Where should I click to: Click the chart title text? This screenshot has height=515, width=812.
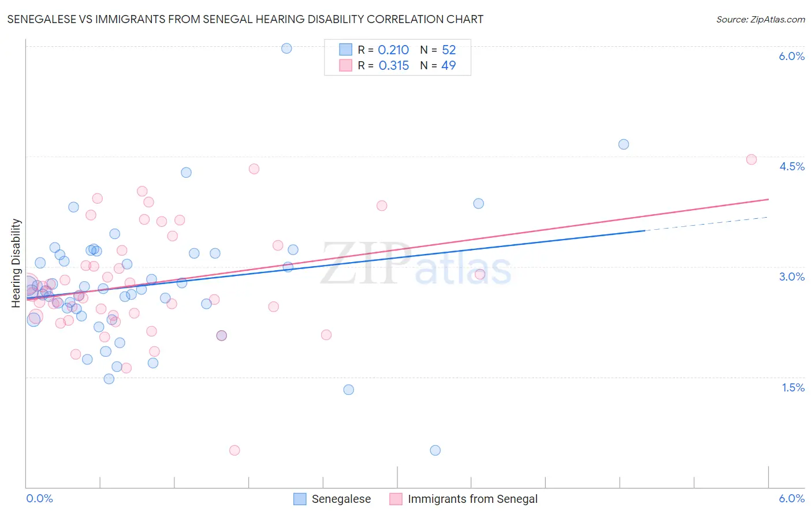coord(245,19)
